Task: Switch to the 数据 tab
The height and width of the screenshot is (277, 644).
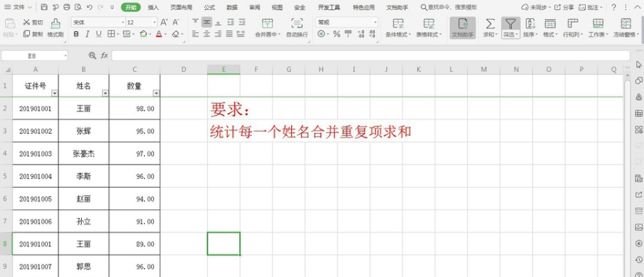Action: point(232,8)
